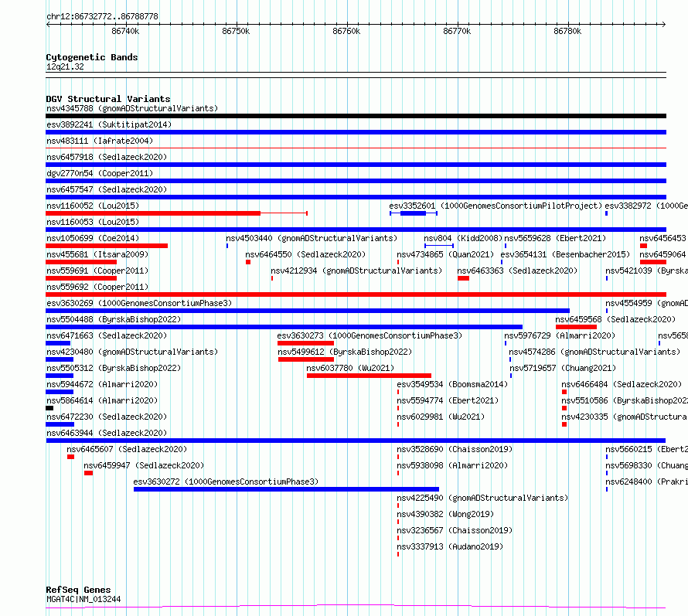The height and width of the screenshot is (616, 688).
Task: Open the nsv5976729 (Almarri2020) label
Action: tap(560, 335)
